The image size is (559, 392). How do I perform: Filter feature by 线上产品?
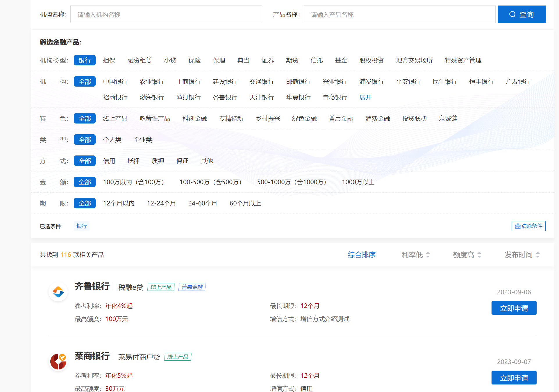115,118
